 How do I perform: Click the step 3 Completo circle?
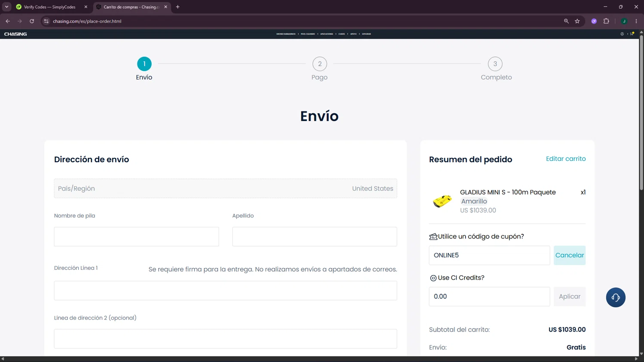(495, 64)
